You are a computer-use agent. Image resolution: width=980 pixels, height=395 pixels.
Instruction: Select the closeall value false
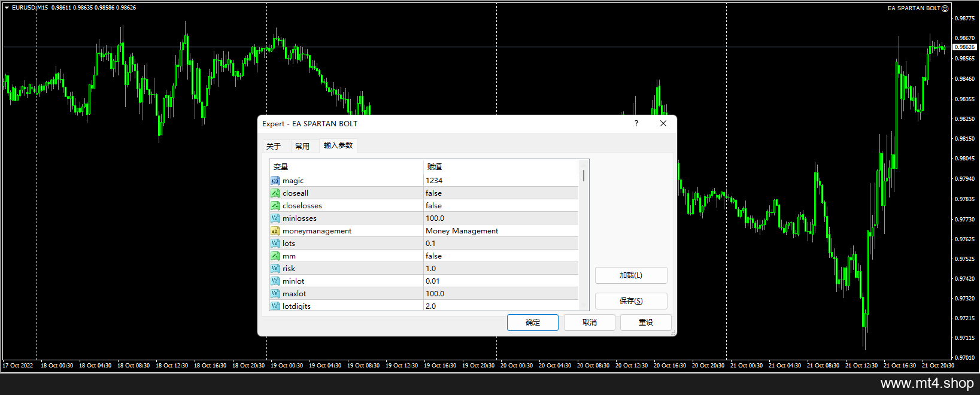(x=501, y=193)
